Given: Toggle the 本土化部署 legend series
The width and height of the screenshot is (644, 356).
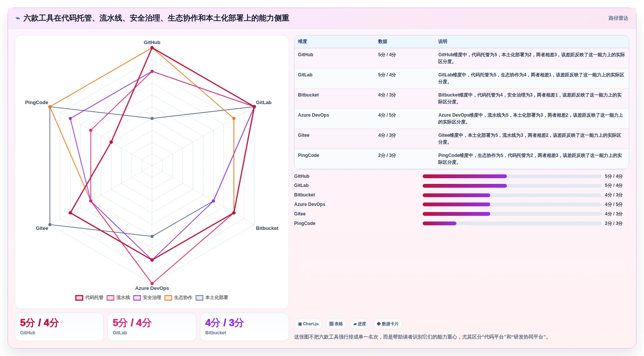Looking at the screenshot, I should click(x=212, y=298).
